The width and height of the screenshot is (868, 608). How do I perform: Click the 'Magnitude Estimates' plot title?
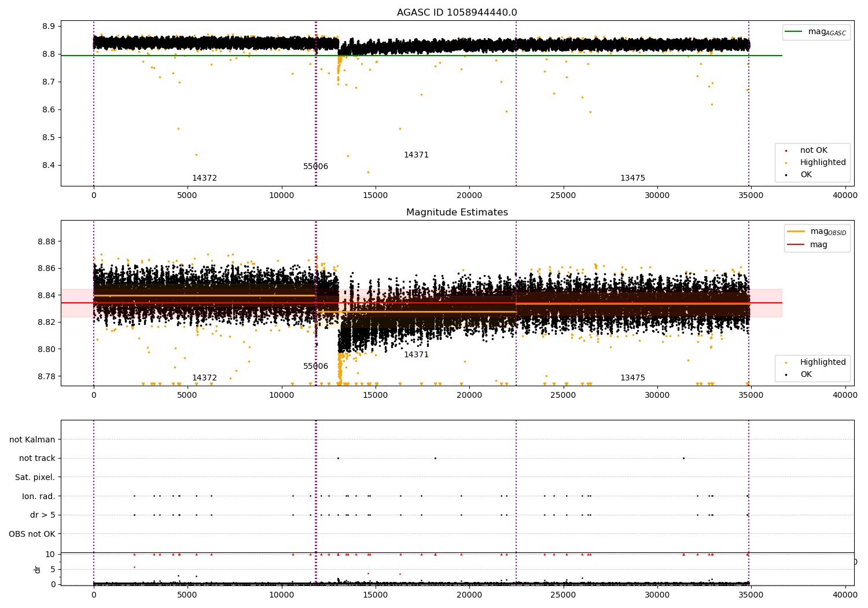[x=457, y=213]
